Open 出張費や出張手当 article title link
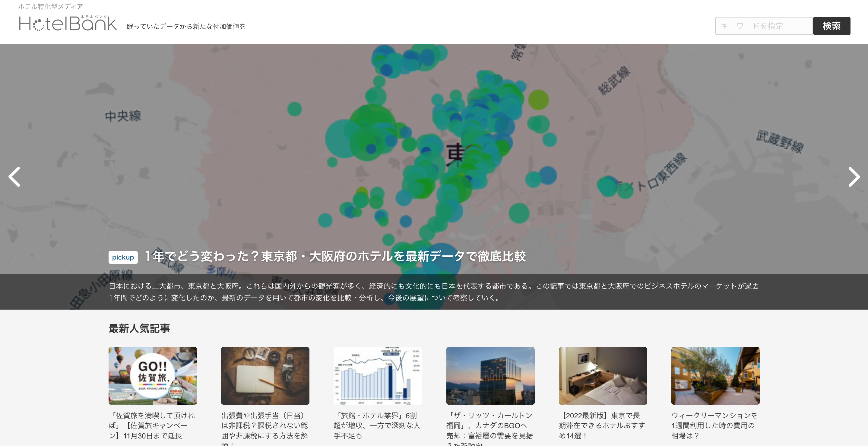This screenshot has height=446, width=868. 265,425
